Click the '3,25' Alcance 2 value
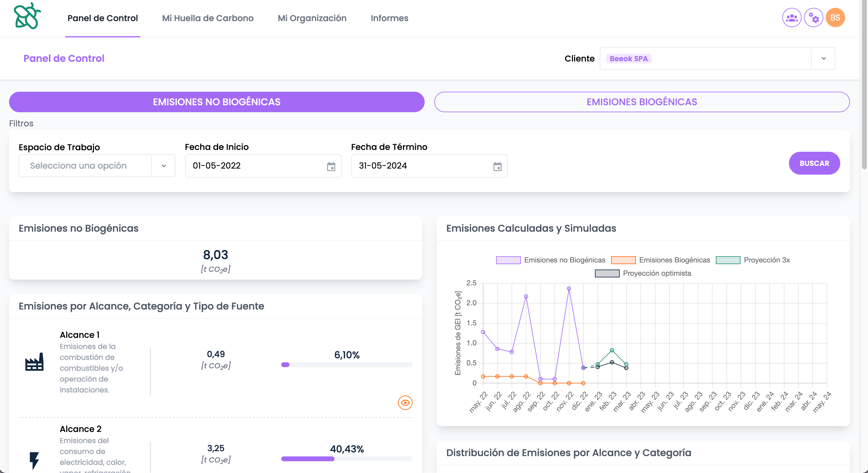This screenshot has height=473, width=868. (216, 448)
